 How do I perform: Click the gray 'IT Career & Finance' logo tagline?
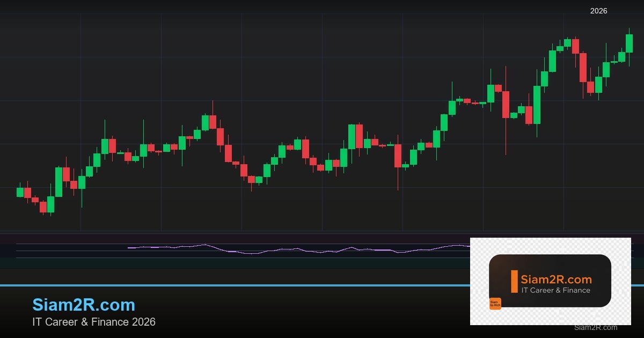coord(555,290)
